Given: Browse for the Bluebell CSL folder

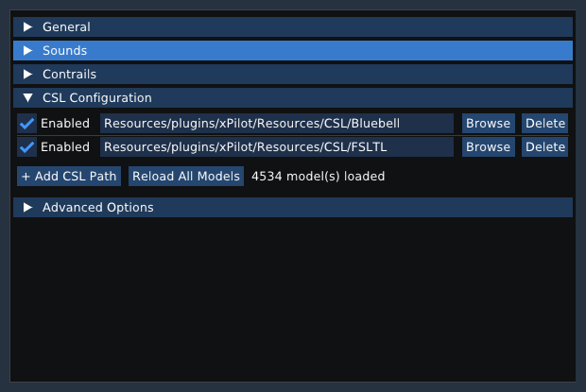Looking at the screenshot, I should click(488, 124).
